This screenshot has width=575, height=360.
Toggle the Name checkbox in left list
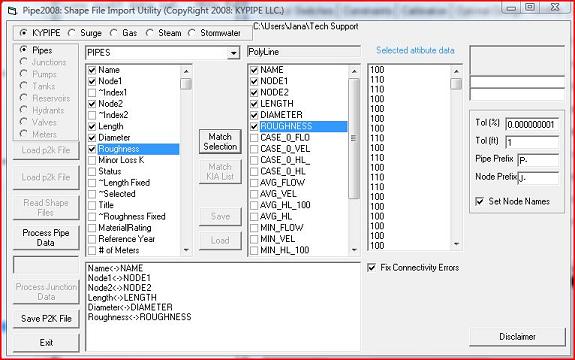click(92, 70)
